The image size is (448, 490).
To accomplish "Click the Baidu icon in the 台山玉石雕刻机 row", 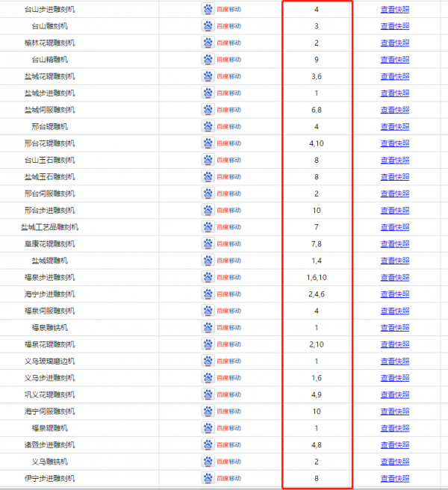I will (x=208, y=160).
